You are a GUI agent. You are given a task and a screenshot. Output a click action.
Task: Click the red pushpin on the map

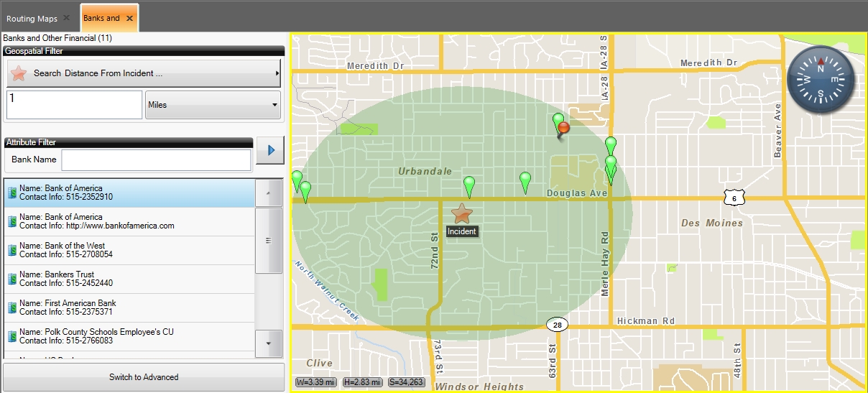pos(563,130)
